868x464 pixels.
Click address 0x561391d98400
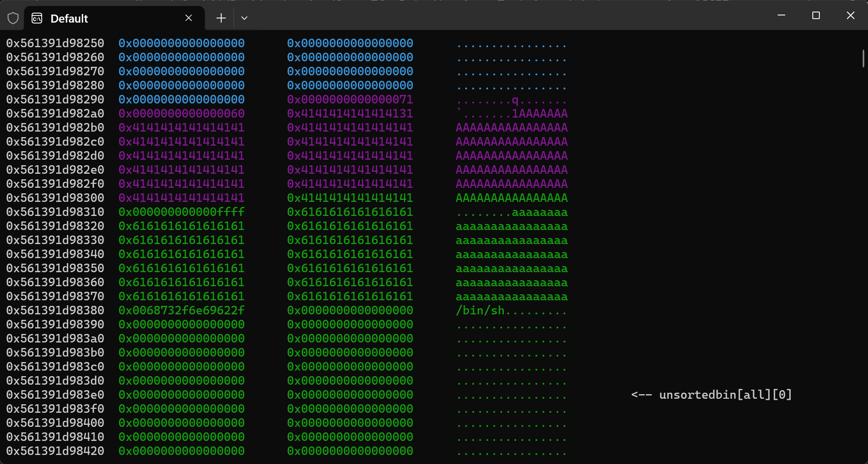pos(55,423)
